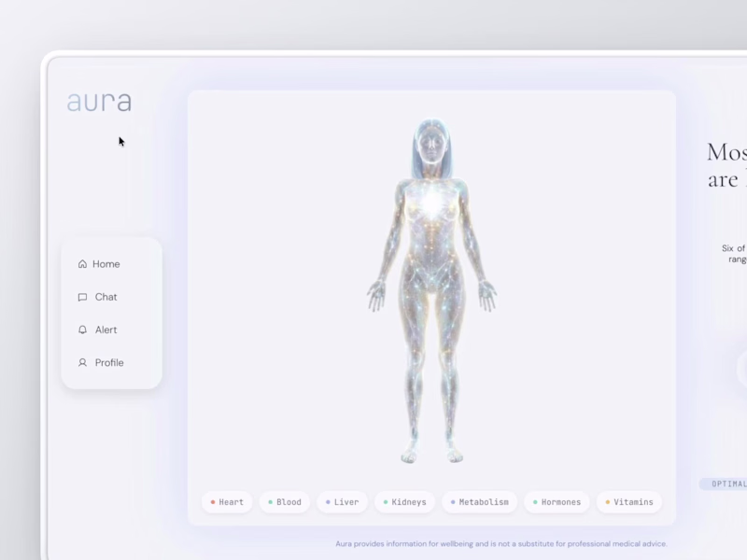Image resolution: width=747 pixels, height=560 pixels.
Task: Open the Home menu item
Action: click(99, 264)
